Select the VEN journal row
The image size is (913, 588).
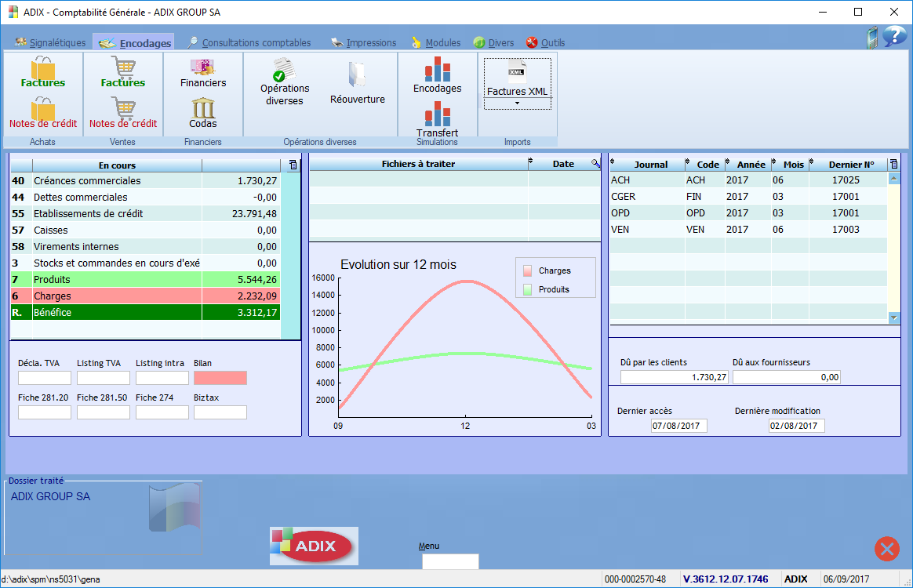748,230
